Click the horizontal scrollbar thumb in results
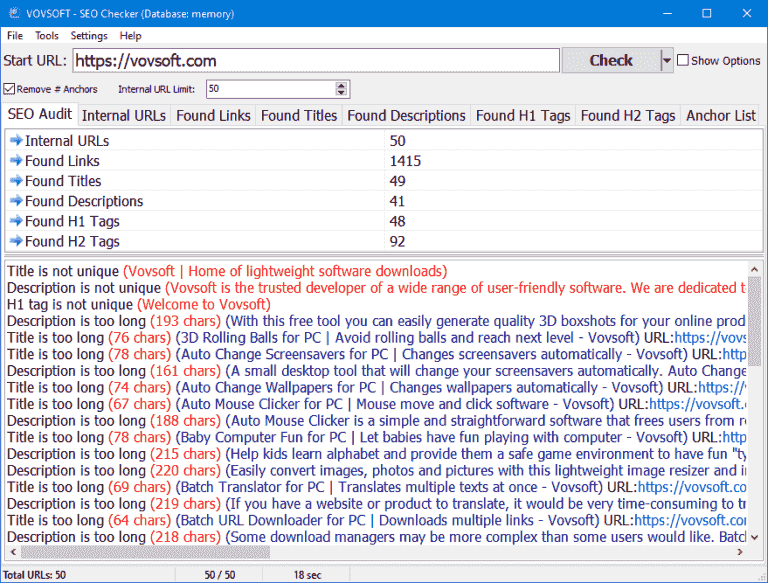 pos(145,552)
